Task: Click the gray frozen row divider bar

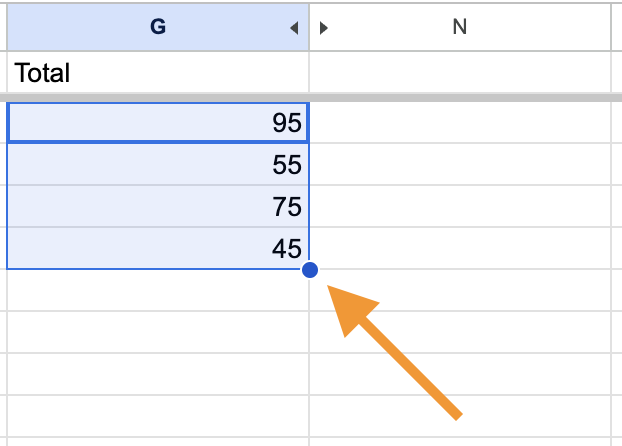Action: [310, 97]
